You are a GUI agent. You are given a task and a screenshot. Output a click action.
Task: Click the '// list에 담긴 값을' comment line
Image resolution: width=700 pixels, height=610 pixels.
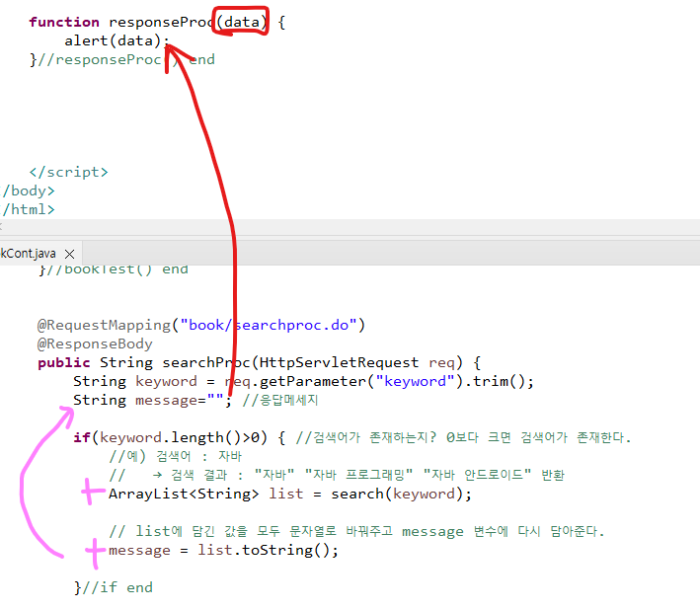pyautogui.click(x=356, y=531)
